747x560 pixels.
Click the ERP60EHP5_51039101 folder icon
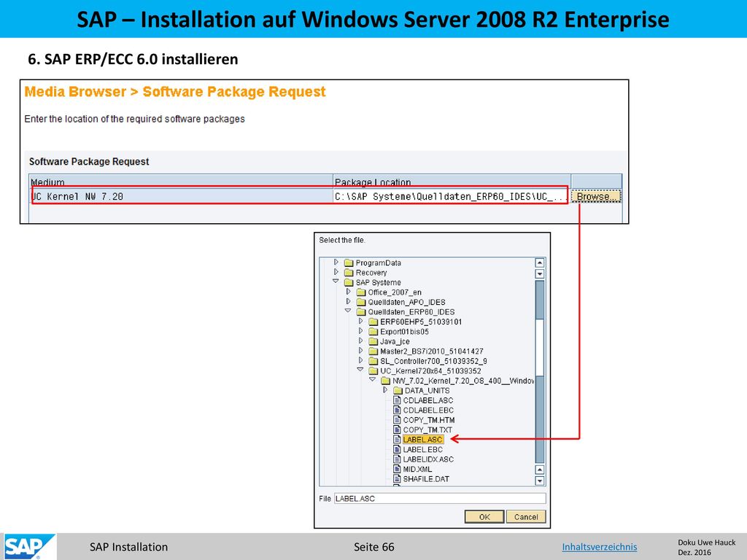pyautogui.click(x=373, y=322)
